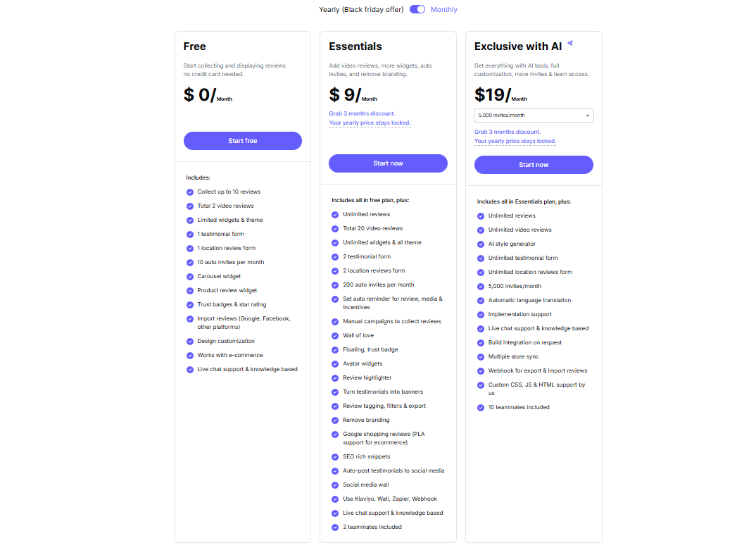Click checkmark icon beside Multiple store sync
The width and height of the screenshot is (756, 543).
coord(481,357)
